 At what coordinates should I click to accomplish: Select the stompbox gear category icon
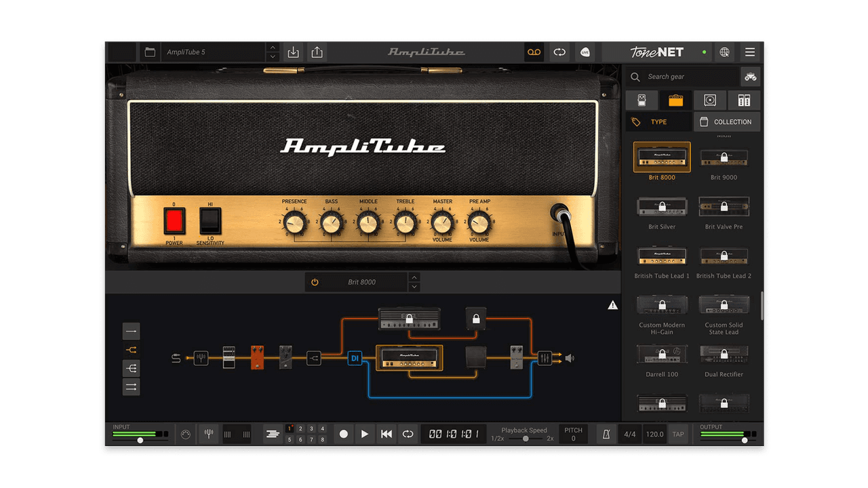[642, 100]
